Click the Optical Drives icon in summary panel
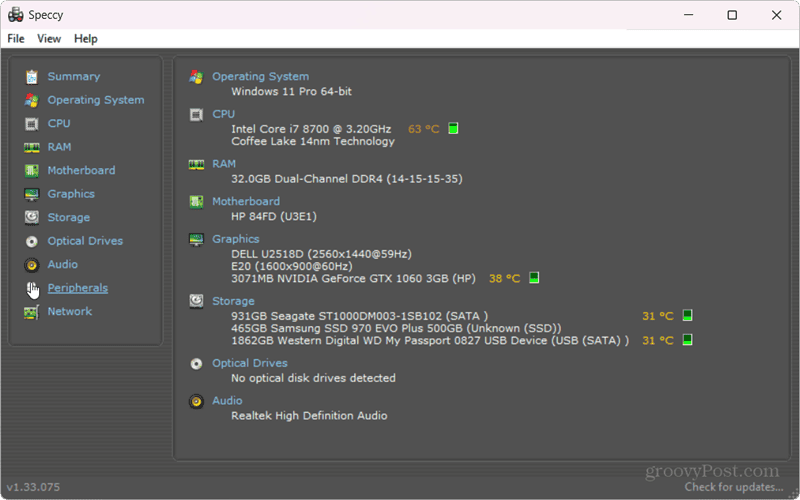Viewport: 800px width, 500px height. [x=196, y=363]
